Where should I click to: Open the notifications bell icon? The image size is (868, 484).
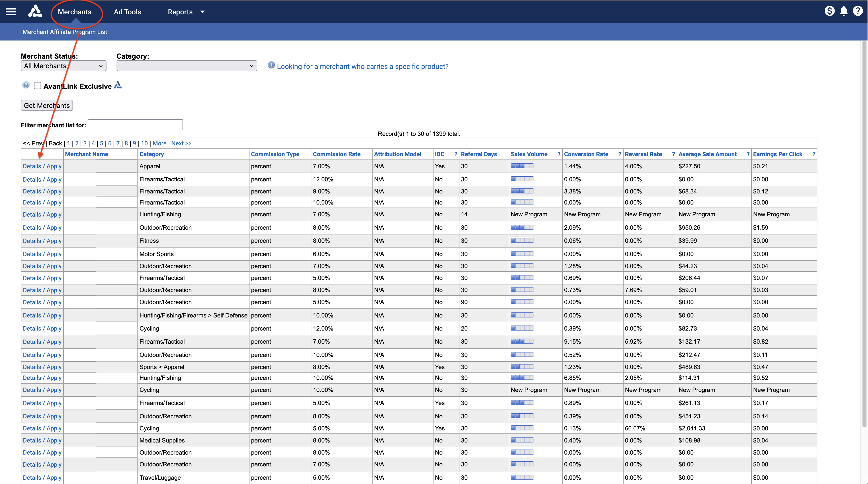[x=844, y=12]
